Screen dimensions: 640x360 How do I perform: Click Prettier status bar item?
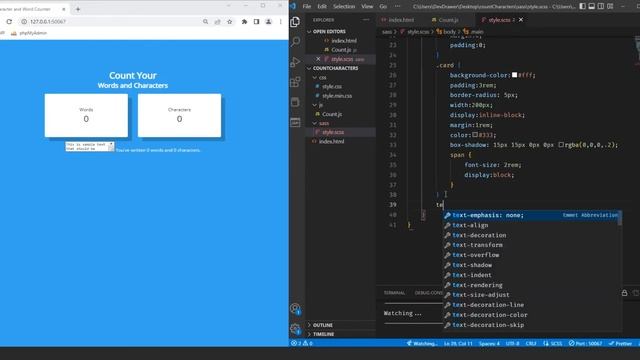tap(620, 343)
